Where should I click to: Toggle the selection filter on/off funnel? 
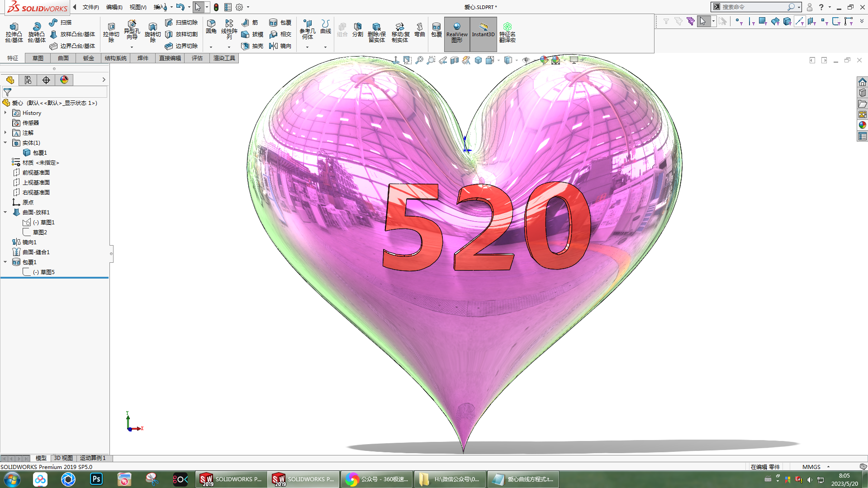click(666, 21)
